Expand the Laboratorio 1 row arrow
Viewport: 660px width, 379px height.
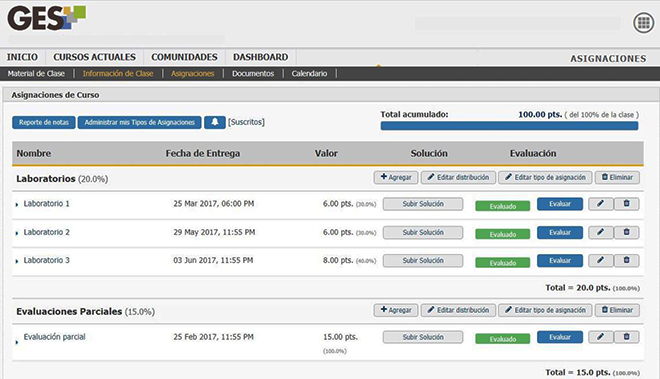click(17, 205)
